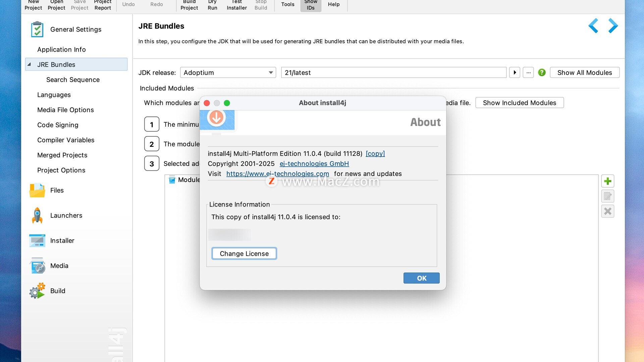Open ej-technologies GmbH link
This screenshot has width=644, height=362.
pyautogui.click(x=314, y=164)
